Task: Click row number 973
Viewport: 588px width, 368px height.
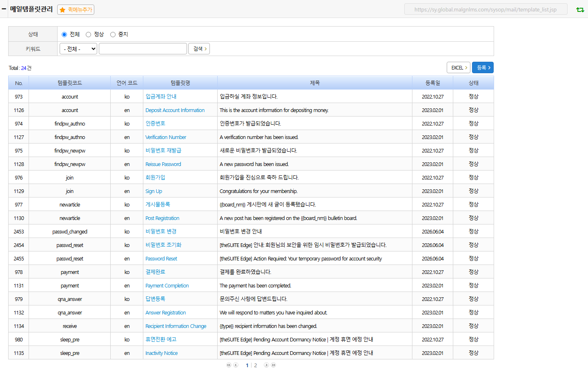Action: pyautogui.click(x=19, y=96)
